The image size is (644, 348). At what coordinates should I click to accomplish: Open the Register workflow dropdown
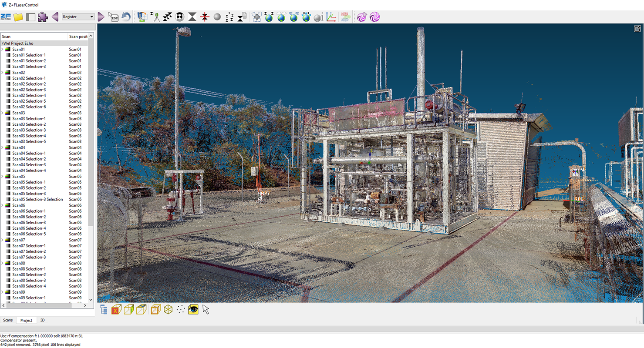click(78, 17)
